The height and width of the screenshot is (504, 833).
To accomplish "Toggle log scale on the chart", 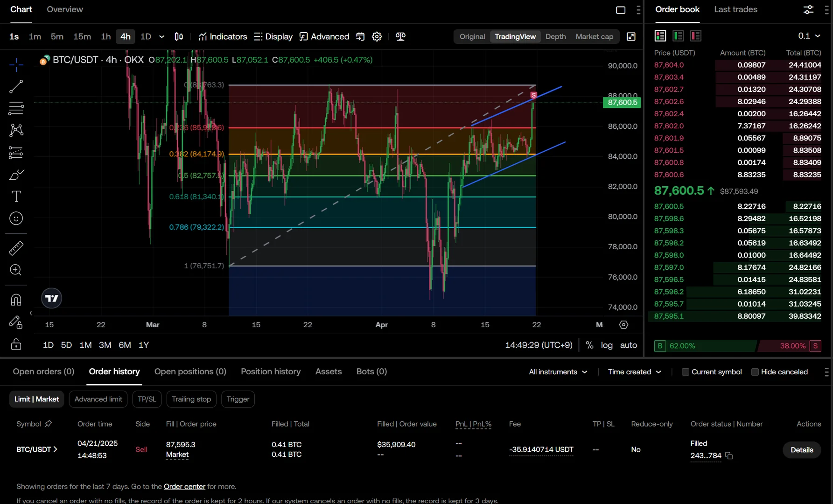I will [x=607, y=345].
